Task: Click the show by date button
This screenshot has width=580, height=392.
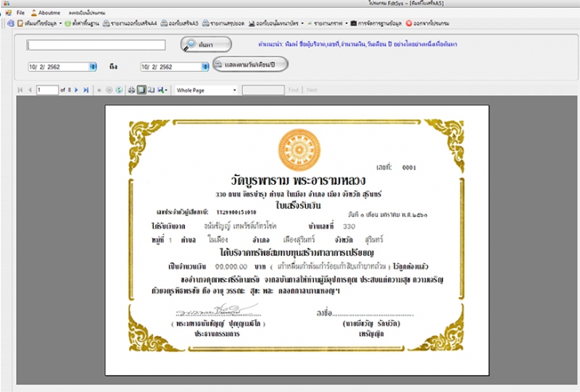Action: 250,65
